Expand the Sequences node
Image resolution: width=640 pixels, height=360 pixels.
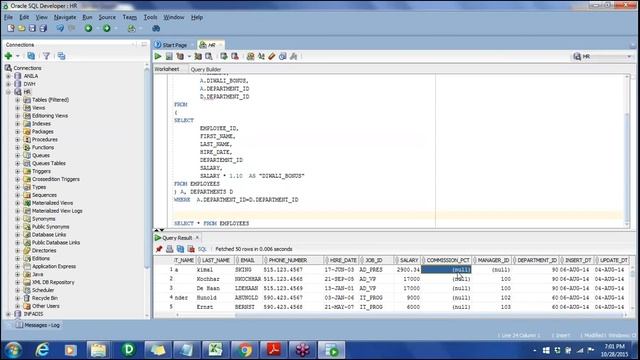pos(18,195)
